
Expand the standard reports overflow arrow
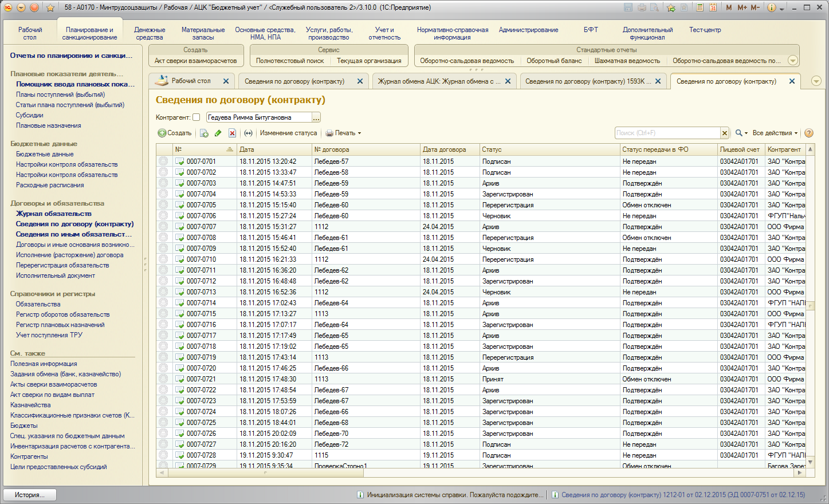point(793,61)
